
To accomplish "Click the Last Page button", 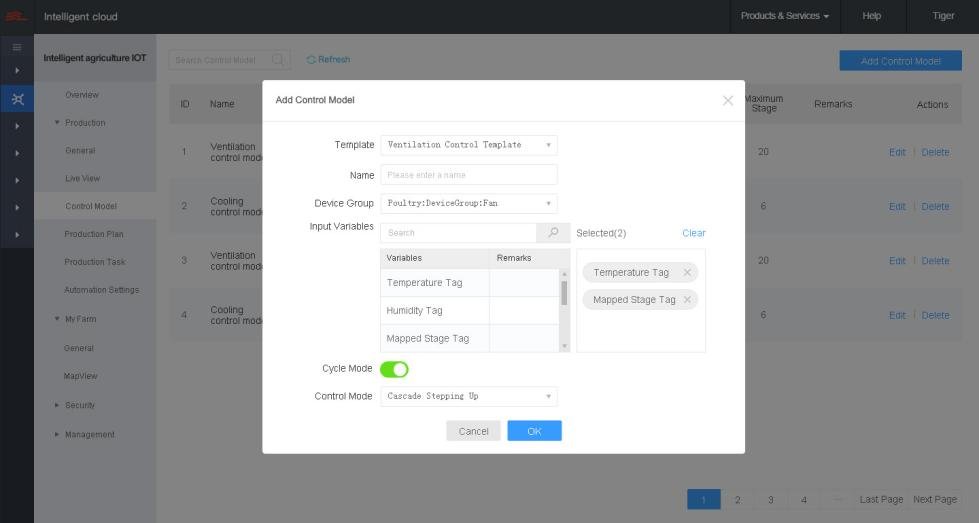I will [881, 499].
